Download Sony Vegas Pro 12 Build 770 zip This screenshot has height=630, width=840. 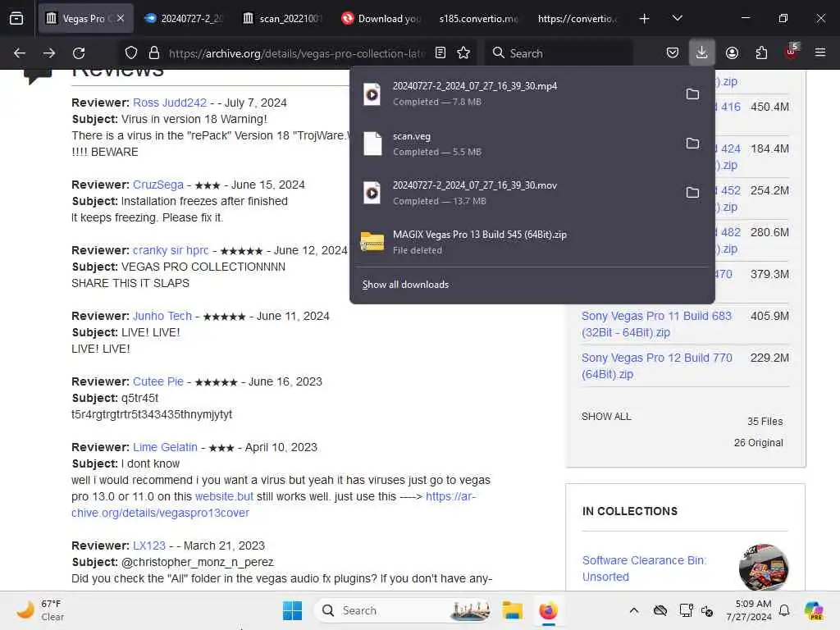(657, 366)
